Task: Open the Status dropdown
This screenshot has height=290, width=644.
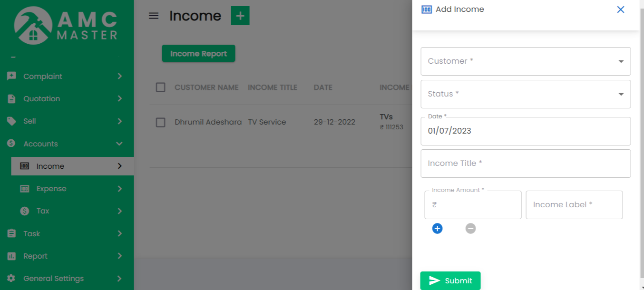Action: (525, 94)
